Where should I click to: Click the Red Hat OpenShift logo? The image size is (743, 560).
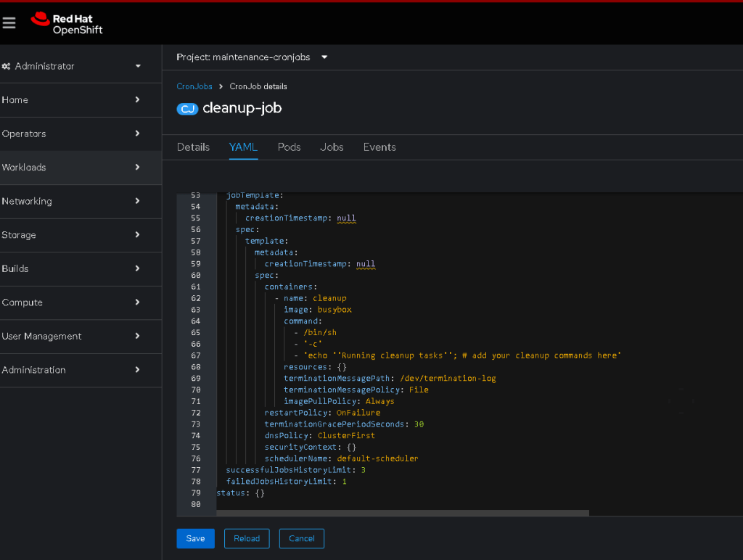point(67,24)
